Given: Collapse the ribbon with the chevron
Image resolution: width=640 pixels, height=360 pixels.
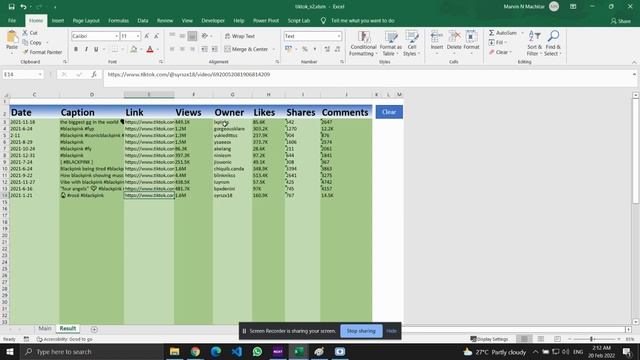Looking at the screenshot, I should [x=634, y=62].
